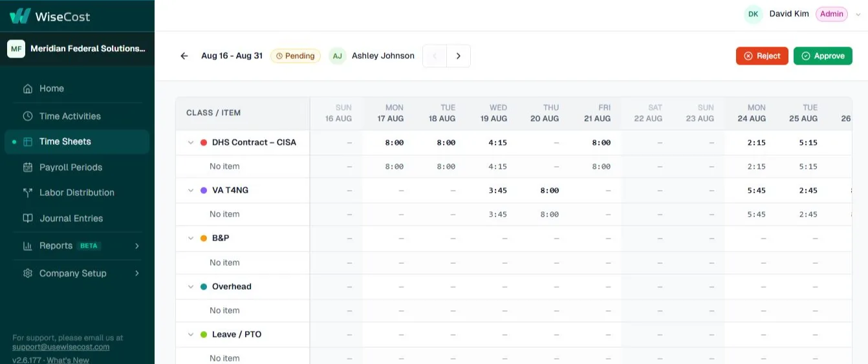
Task: Click the David Kim user name
Action: (789, 14)
